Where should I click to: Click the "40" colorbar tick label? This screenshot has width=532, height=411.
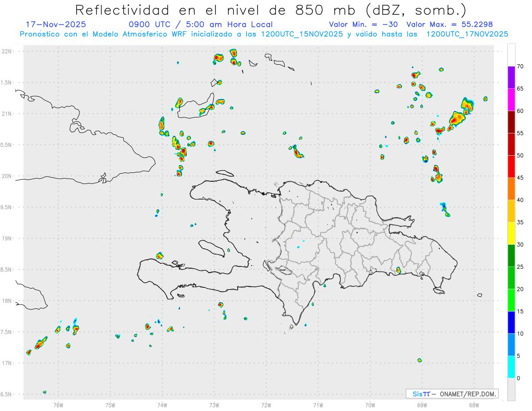520,200
